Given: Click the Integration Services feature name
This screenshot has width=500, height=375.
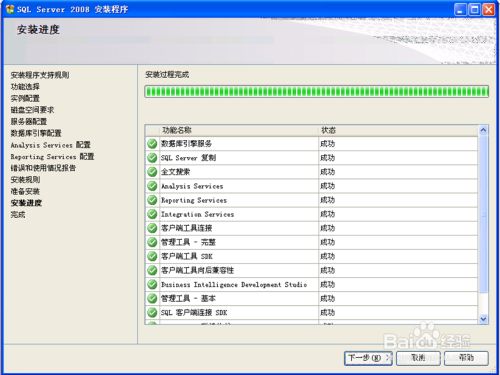Looking at the screenshot, I should (197, 214).
